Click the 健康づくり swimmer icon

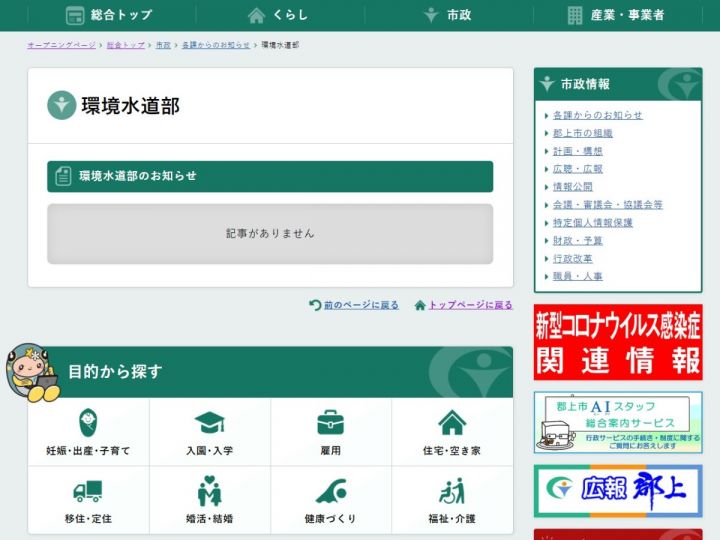[330, 491]
